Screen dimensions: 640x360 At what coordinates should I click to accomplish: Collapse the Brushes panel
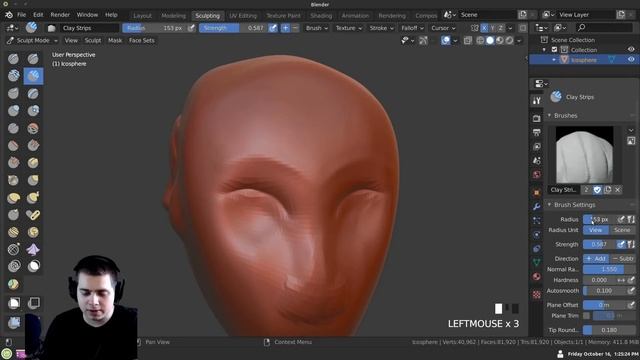pos(549,116)
